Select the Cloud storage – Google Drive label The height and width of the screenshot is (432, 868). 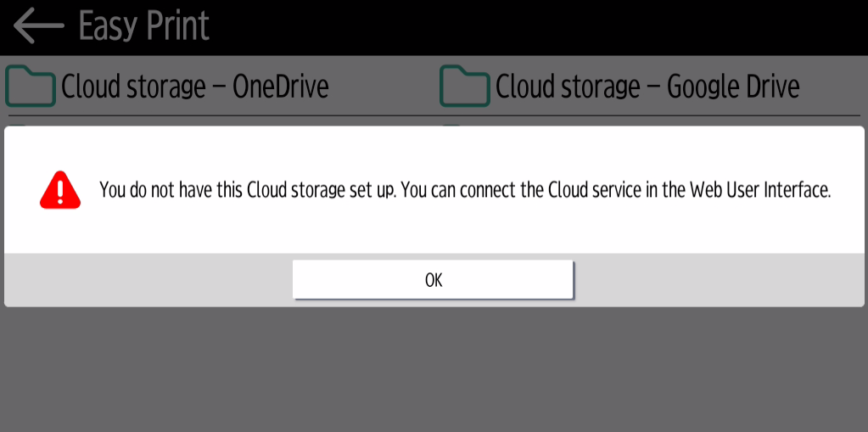pos(647,86)
